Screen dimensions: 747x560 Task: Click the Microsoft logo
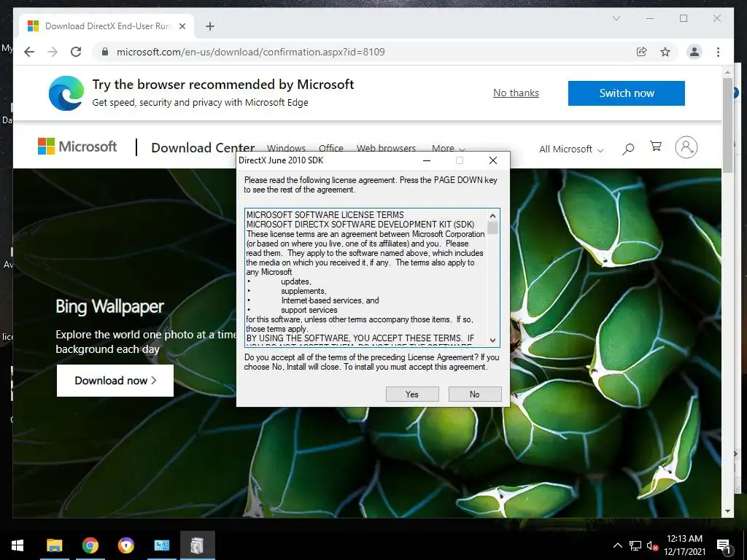pos(77,146)
